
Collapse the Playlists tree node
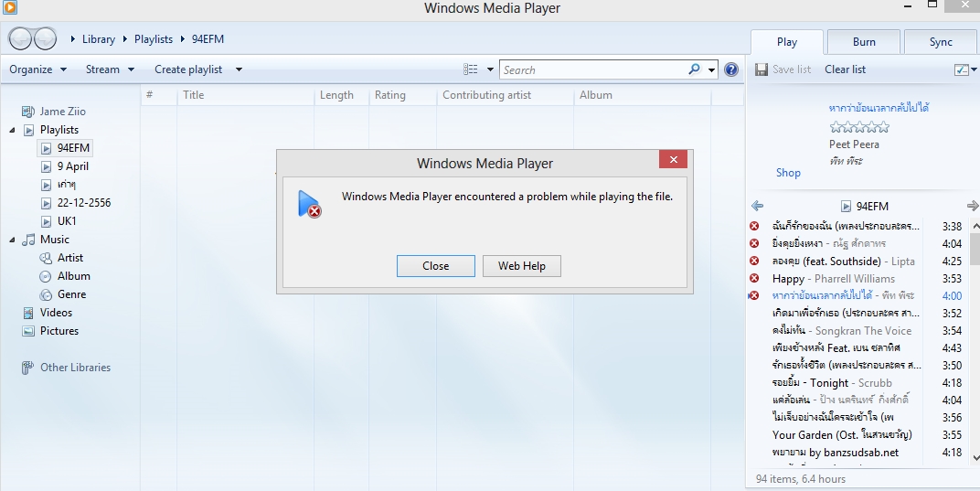point(13,130)
